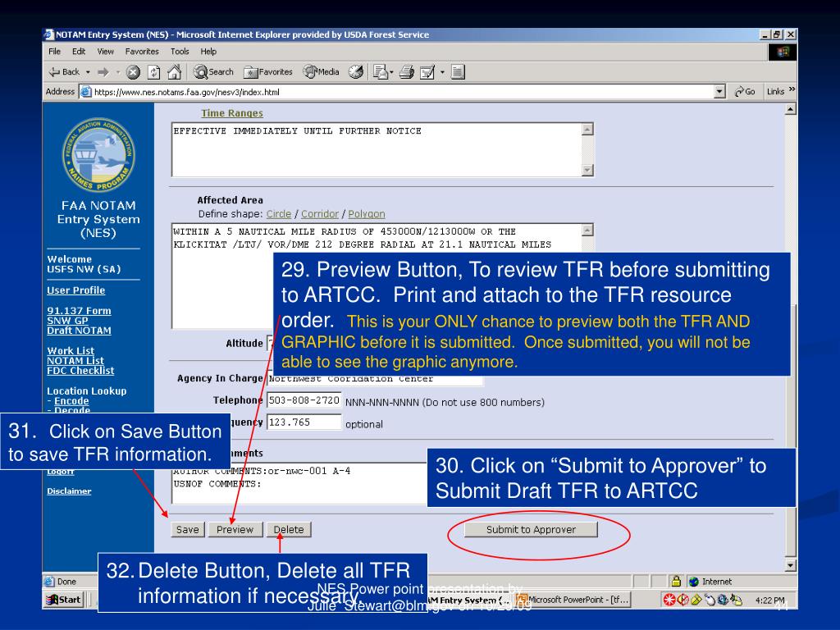Click the Stop loading icon
The width and height of the screenshot is (840, 630).
tap(133, 72)
